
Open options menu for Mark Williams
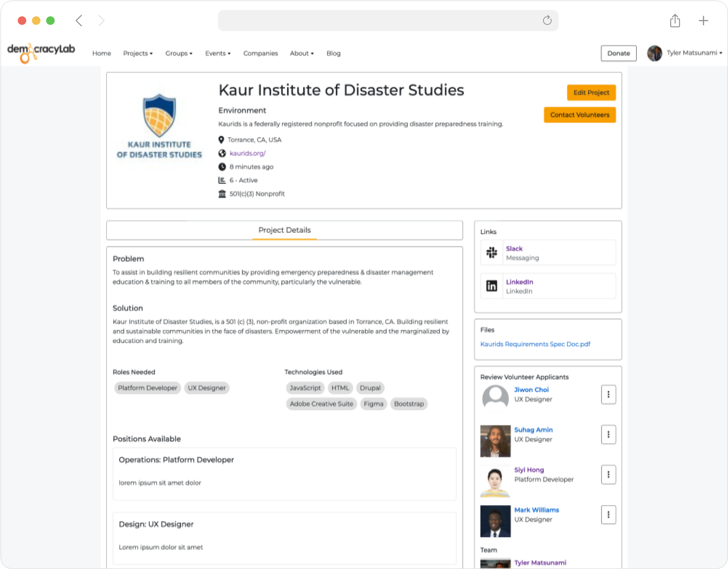pyautogui.click(x=608, y=515)
